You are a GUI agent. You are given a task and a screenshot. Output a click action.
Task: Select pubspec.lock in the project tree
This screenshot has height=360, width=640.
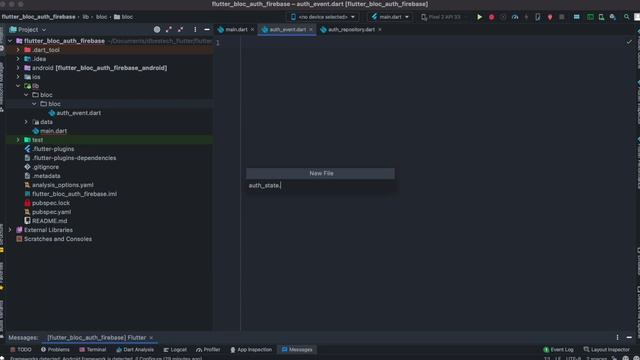tap(47, 203)
